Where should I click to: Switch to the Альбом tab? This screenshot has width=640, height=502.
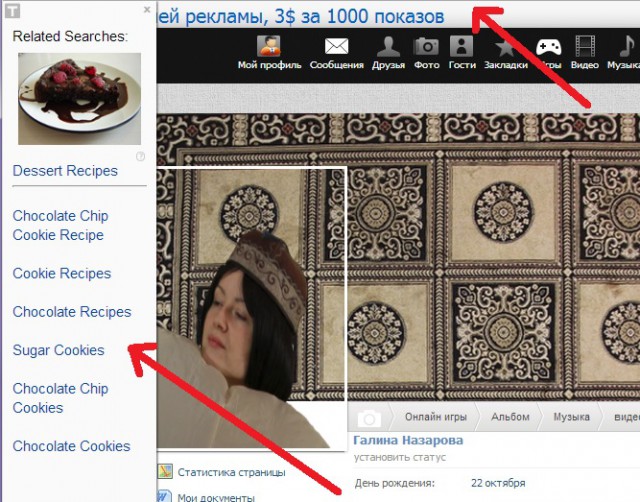(510, 417)
